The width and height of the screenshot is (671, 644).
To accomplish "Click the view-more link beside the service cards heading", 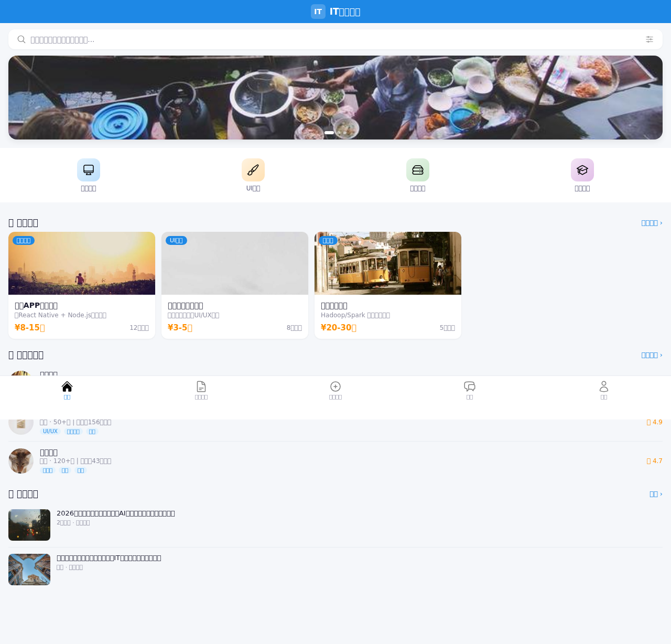I will point(652,223).
